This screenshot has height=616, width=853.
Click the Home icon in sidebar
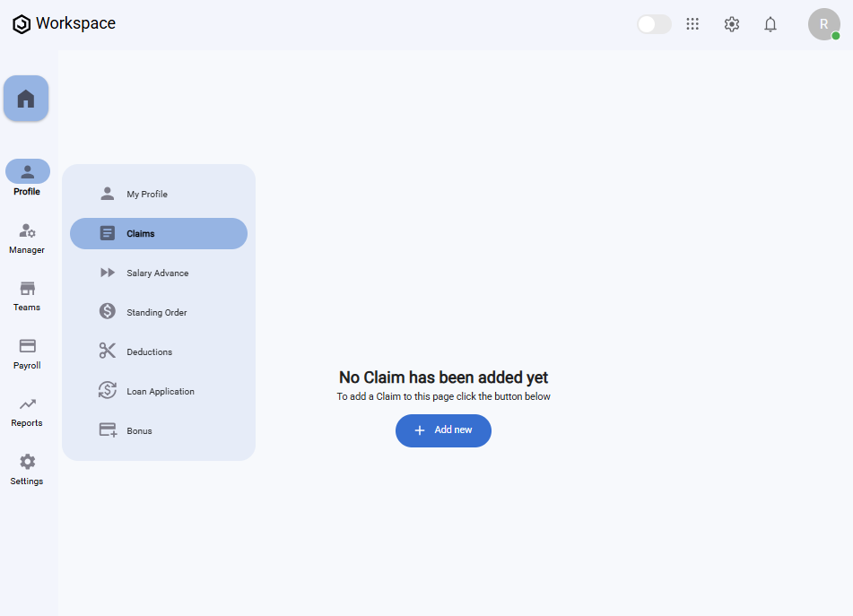[x=26, y=99]
